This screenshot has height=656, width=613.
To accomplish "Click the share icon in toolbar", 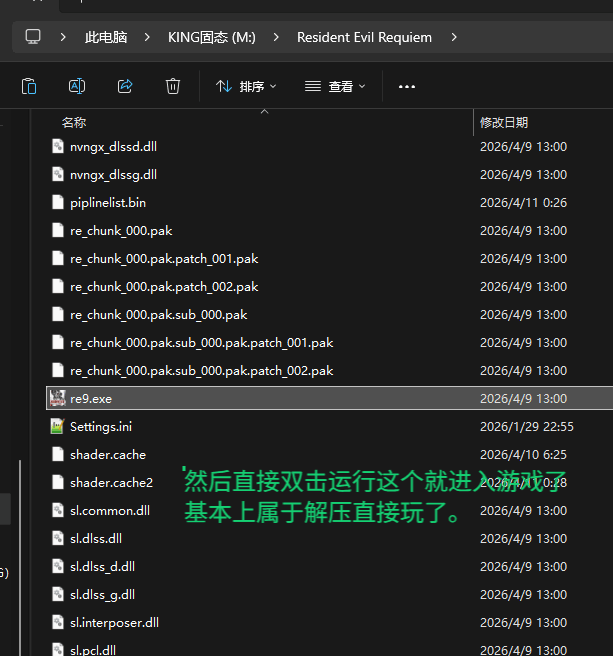I will point(125,87).
